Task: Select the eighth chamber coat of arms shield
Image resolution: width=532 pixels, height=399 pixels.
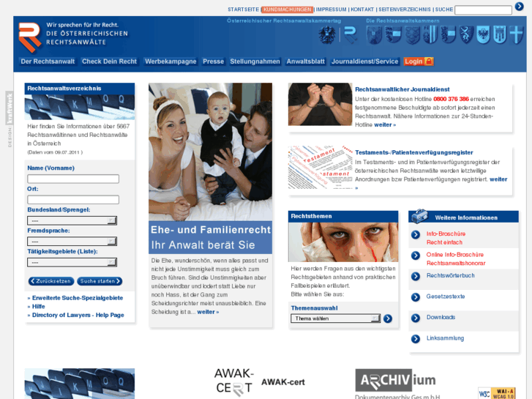Action: (500, 35)
